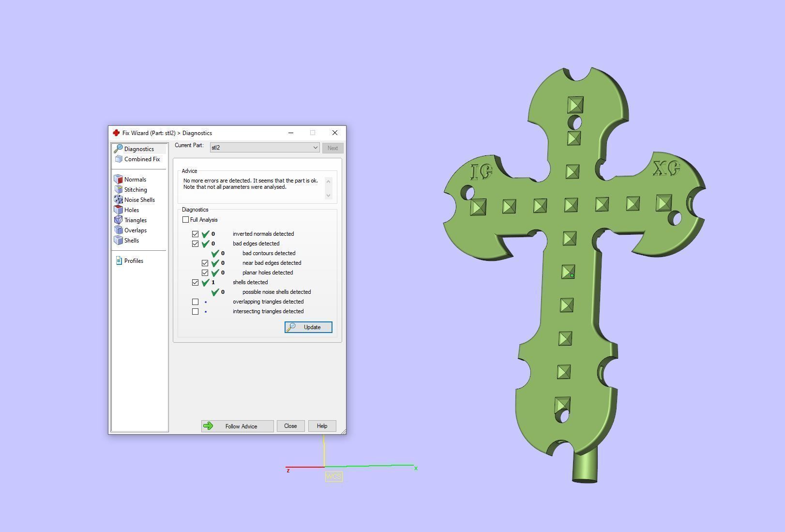The width and height of the screenshot is (785, 532).
Task: Open the Current Part dropdown
Action: click(x=265, y=148)
